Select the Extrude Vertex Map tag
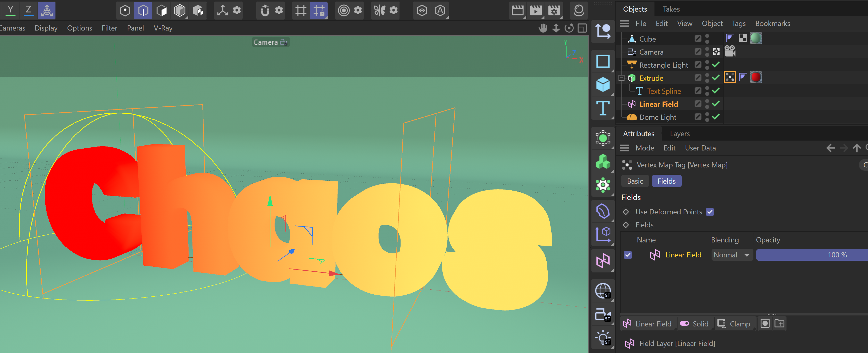The width and height of the screenshot is (868, 353). pyautogui.click(x=730, y=77)
